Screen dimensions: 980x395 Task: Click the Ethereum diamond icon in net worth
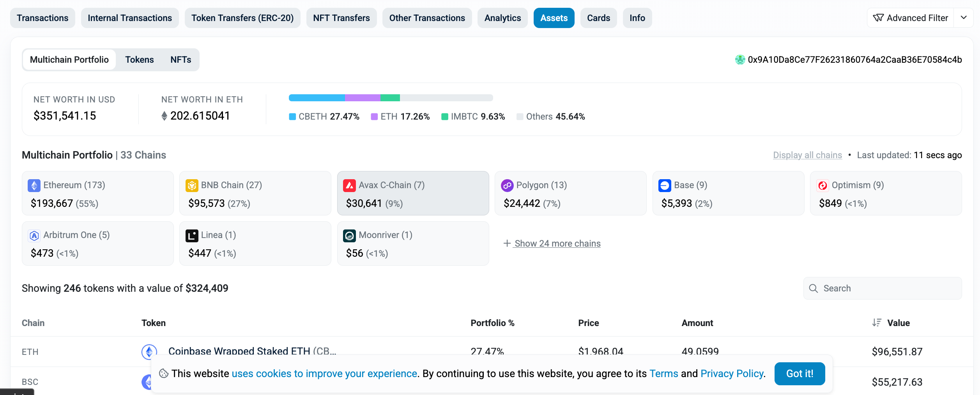click(x=164, y=116)
